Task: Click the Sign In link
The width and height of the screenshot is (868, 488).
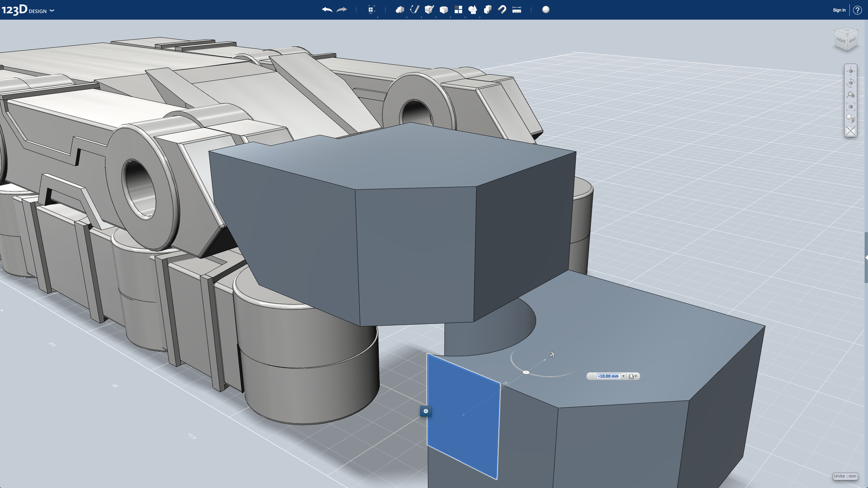Action: pos(839,10)
